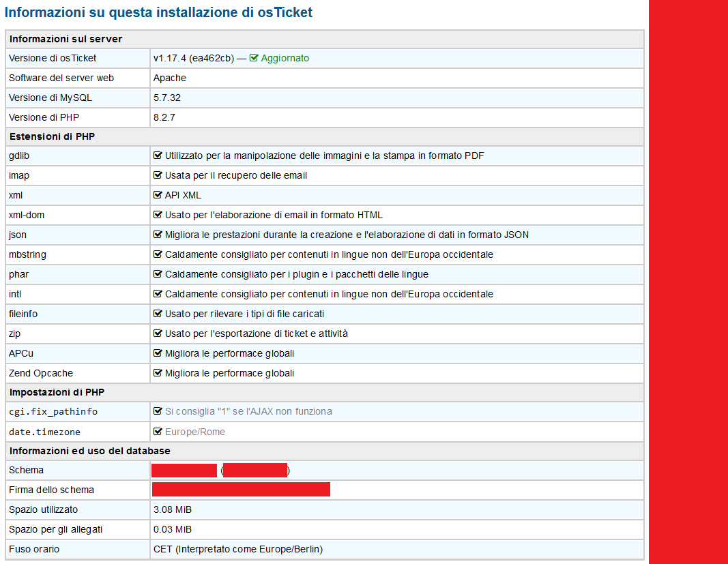Click the 3.08 MiB value
The height and width of the screenshot is (564, 728).
tap(172, 509)
